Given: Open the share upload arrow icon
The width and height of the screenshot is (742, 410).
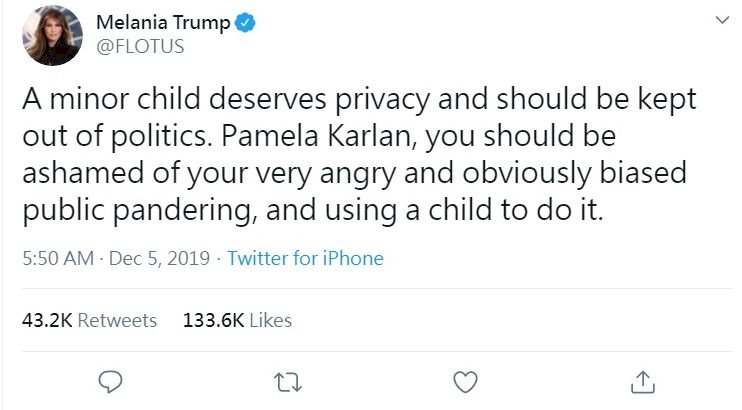Looking at the screenshot, I should pyautogui.click(x=643, y=382).
